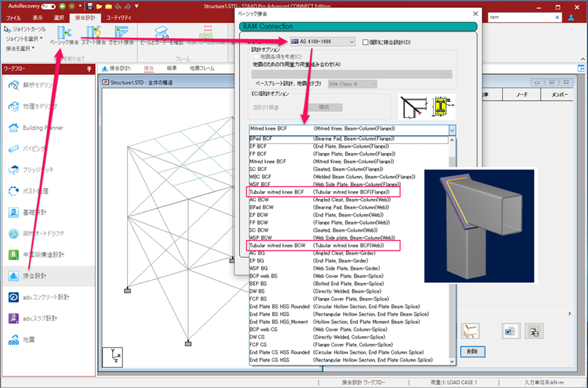Open the 物理モデリング workflow
588x388 pixels.
(49, 106)
